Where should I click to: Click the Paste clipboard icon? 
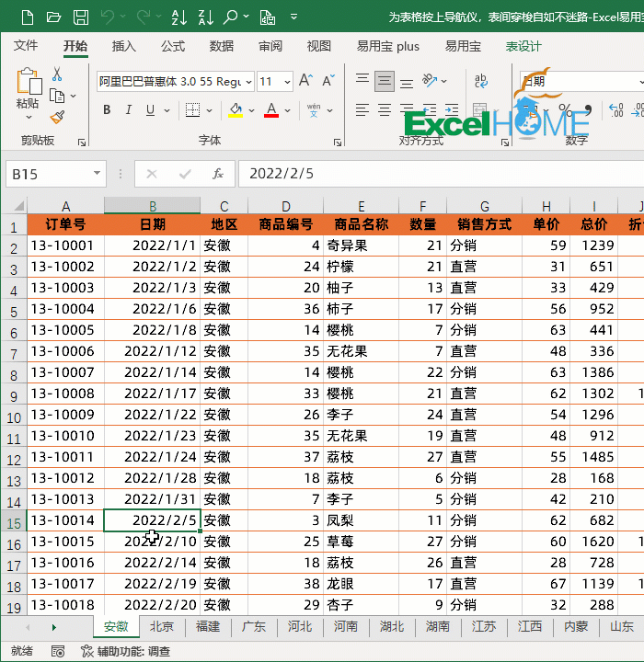tap(29, 81)
